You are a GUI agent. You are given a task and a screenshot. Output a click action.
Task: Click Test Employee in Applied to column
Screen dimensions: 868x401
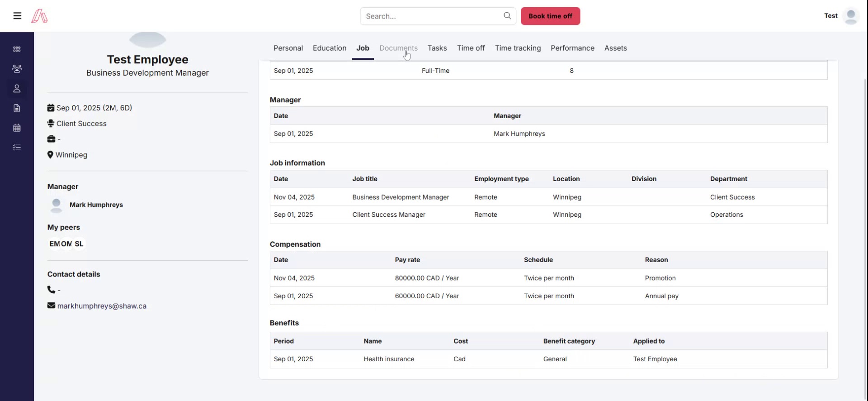tap(655, 359)
